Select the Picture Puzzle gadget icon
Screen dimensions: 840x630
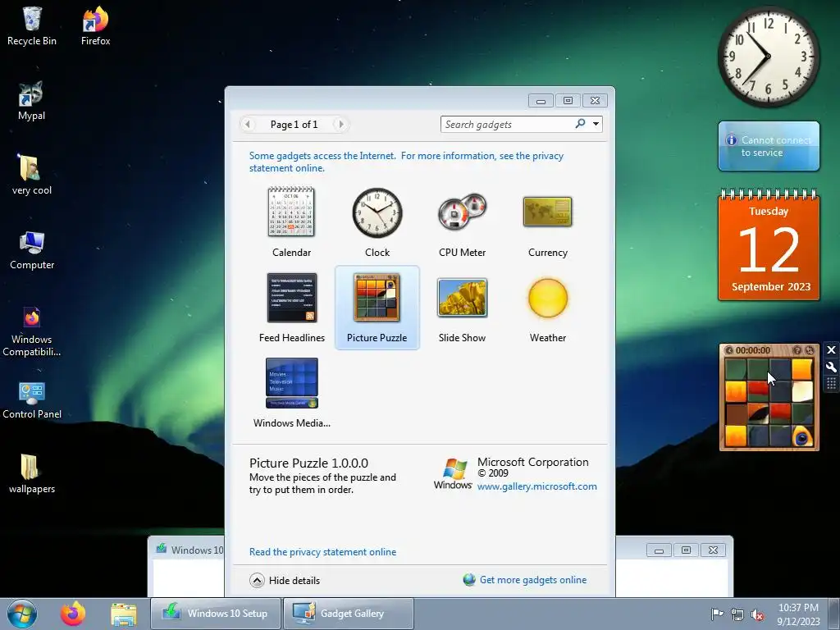pos(377,297)
